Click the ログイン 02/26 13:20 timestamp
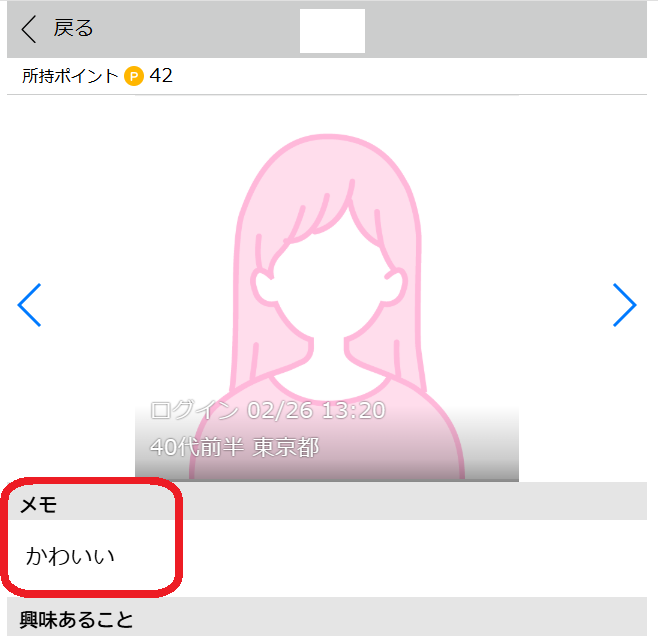Image resolution: width=658 pixels, height=636 pixels. pyautogui.click(x=268, y=410)
